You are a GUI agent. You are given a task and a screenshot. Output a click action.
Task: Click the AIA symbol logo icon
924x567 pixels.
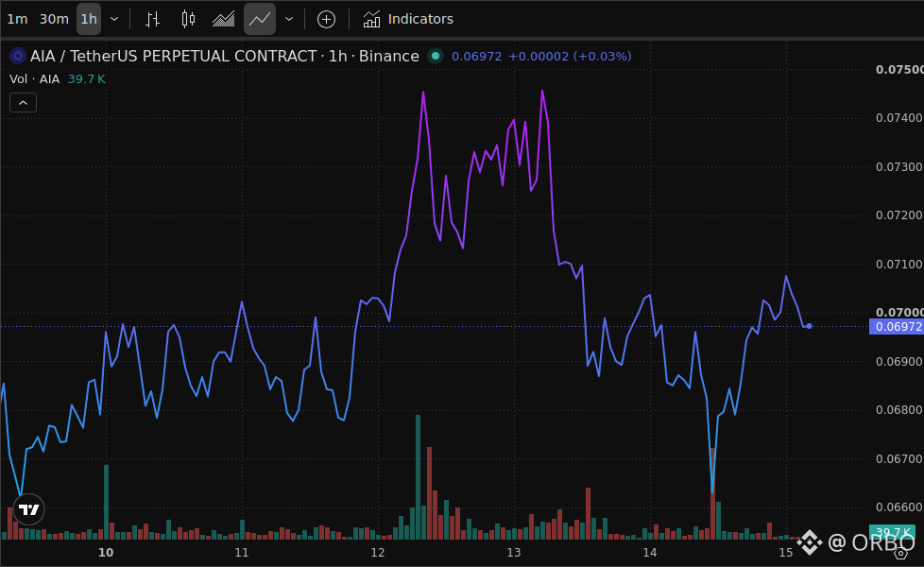click(x=18, y=56)
